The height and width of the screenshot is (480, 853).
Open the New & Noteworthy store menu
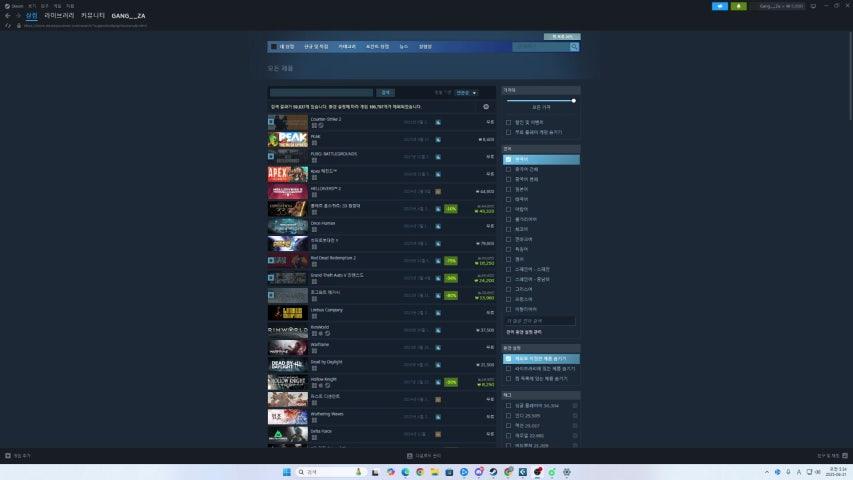(316, 47)
